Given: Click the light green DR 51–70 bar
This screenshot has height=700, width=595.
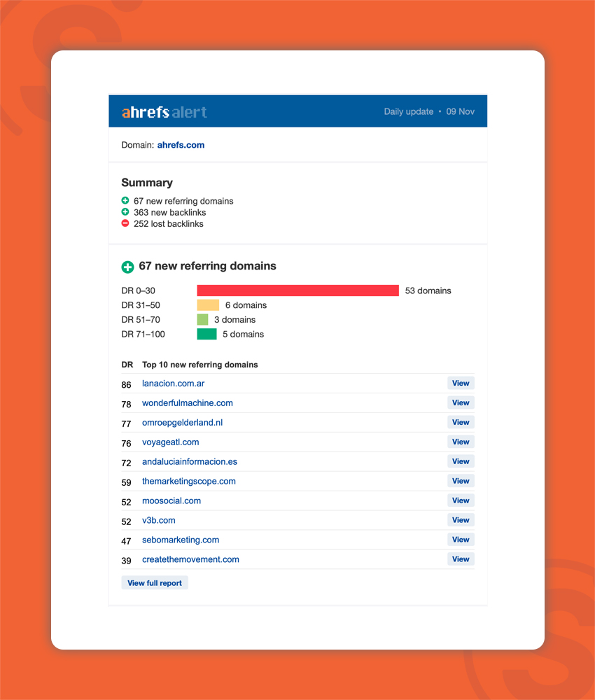Looking at the screenshot, I should coord(202,320).
